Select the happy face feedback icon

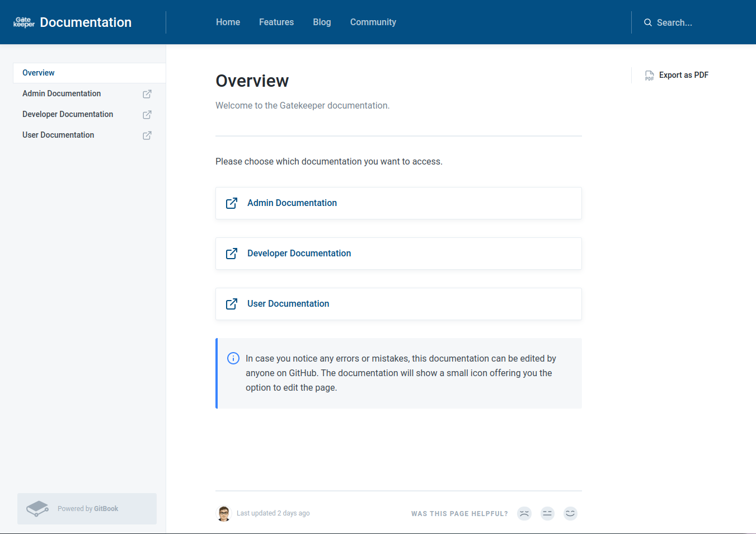pyautogui.click(x=570, y=513)
